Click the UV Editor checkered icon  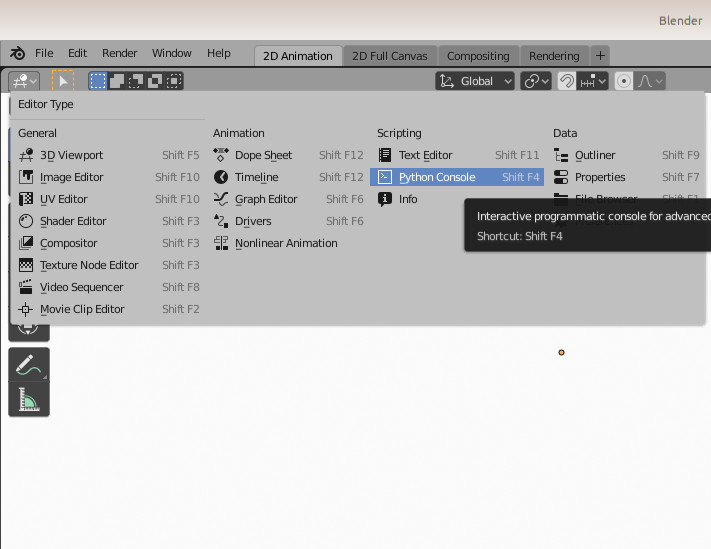(26, 199)
